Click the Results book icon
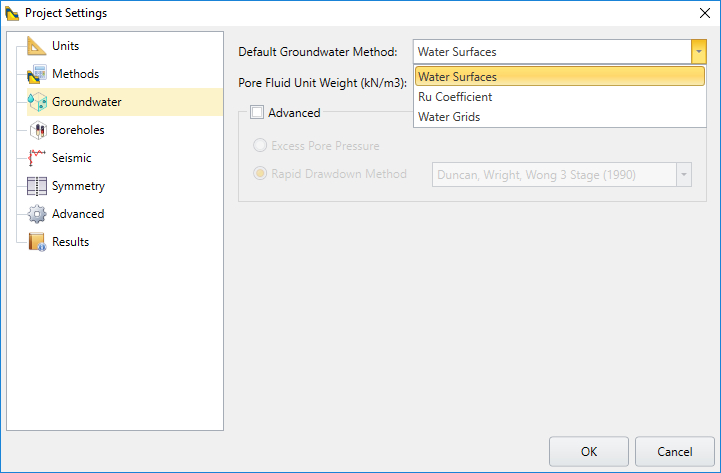721x473 pixels. 37,242
